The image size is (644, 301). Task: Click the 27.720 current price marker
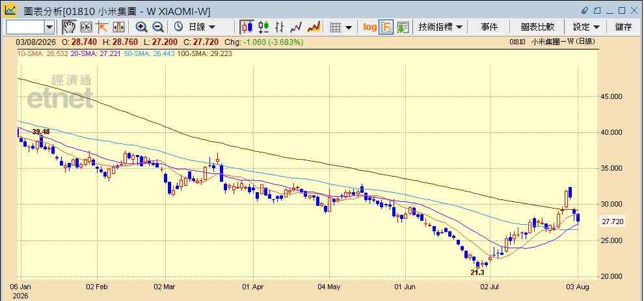coord(613,222)
